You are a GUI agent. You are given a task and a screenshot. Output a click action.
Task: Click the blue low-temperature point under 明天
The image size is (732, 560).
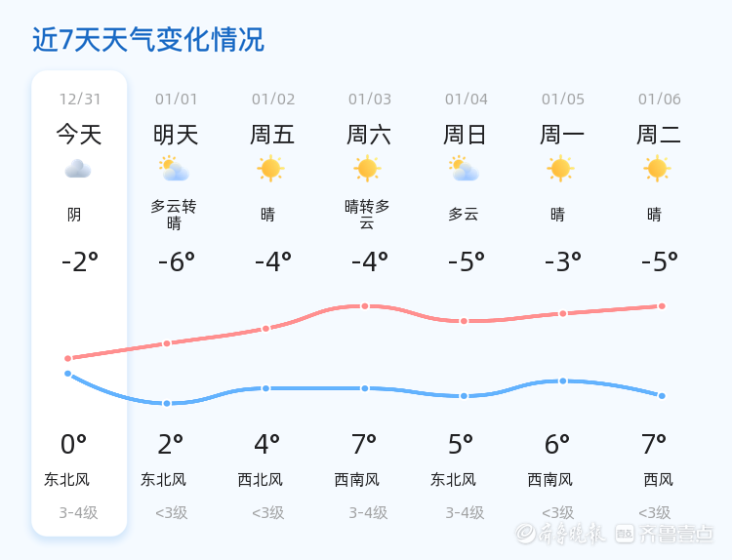click(167, 403)
